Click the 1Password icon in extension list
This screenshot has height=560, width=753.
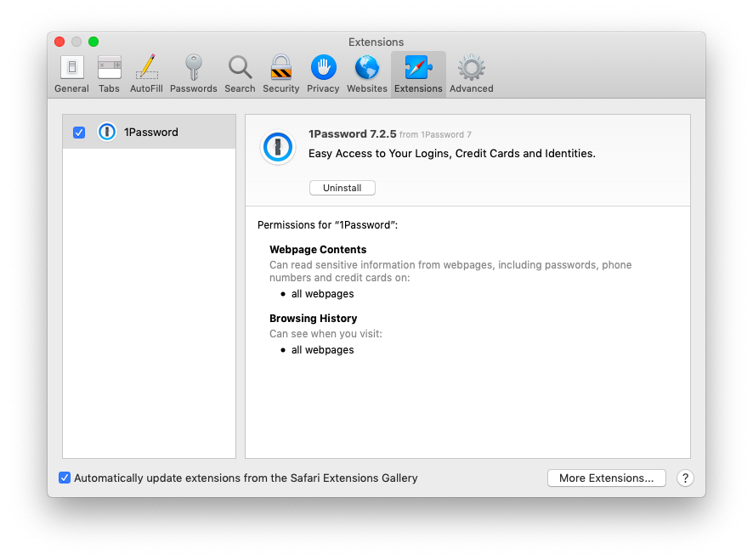coord(107,132)
